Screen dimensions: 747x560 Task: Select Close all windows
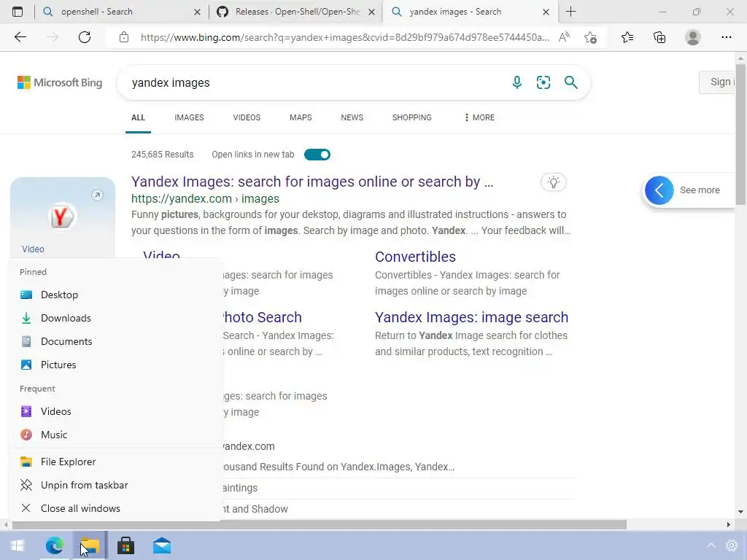coord(115,508)
